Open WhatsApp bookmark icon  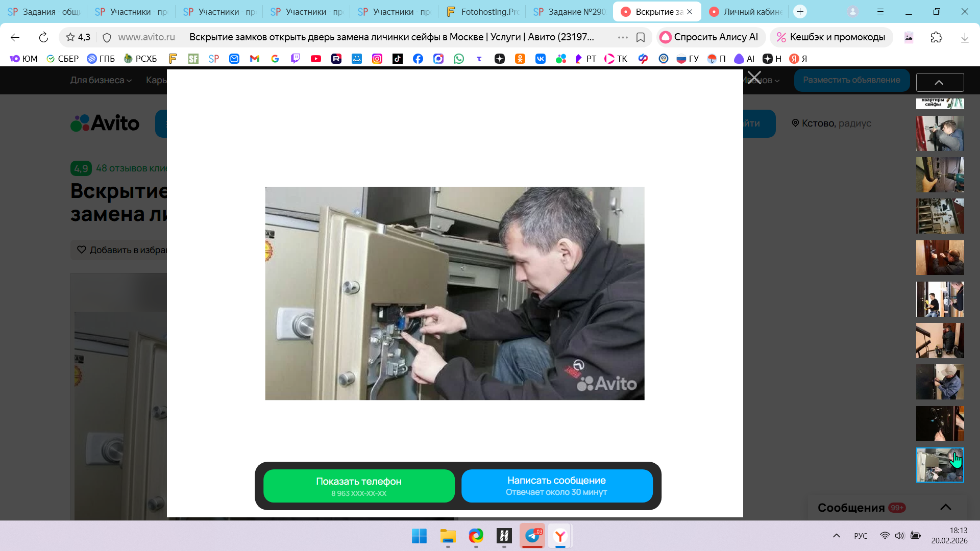pos(459,59)
